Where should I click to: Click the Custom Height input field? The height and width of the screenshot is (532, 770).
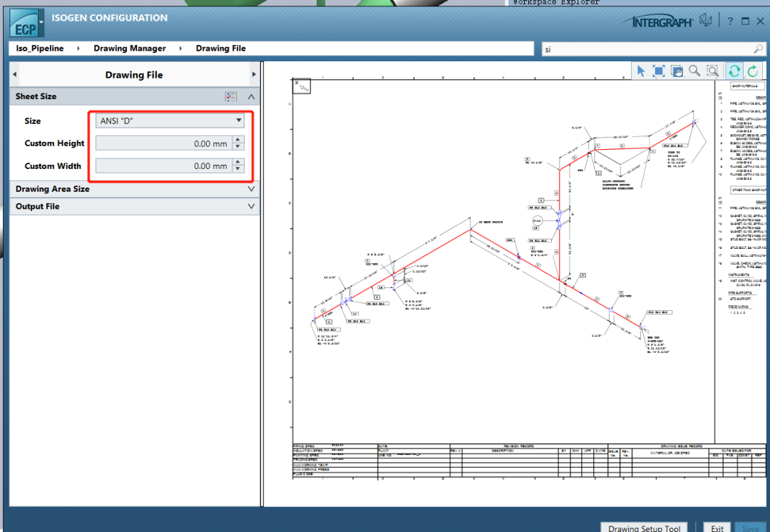[x=163, y=143]
